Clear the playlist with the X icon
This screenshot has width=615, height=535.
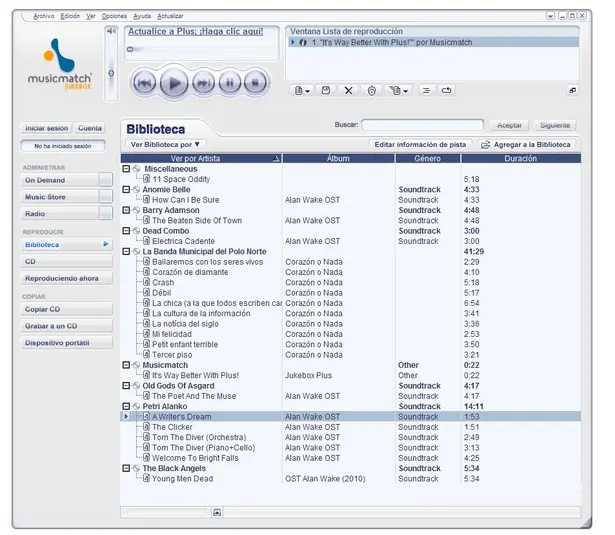(x=348, y=91)
